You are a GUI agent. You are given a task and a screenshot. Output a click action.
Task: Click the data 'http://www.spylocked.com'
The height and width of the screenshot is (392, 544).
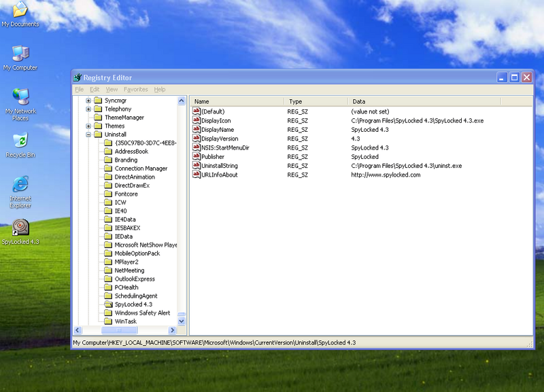(x=386, y=175)
